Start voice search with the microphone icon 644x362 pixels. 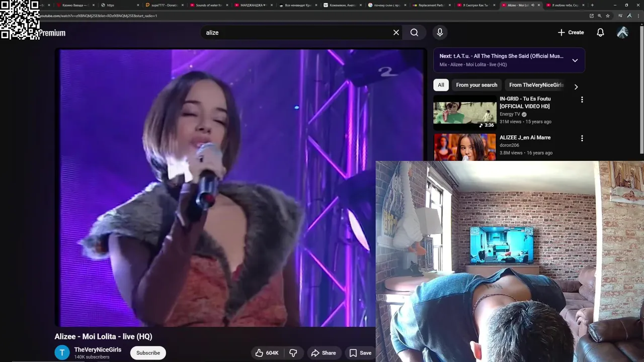tap(440, 32)
